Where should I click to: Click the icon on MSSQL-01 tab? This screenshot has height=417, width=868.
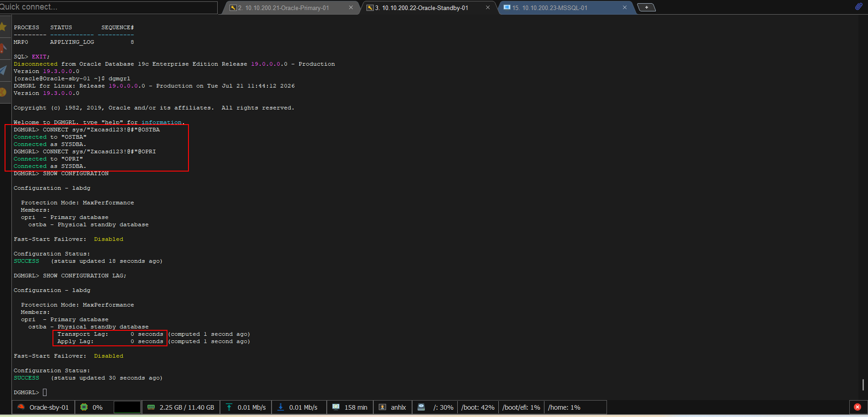[507, 8]
